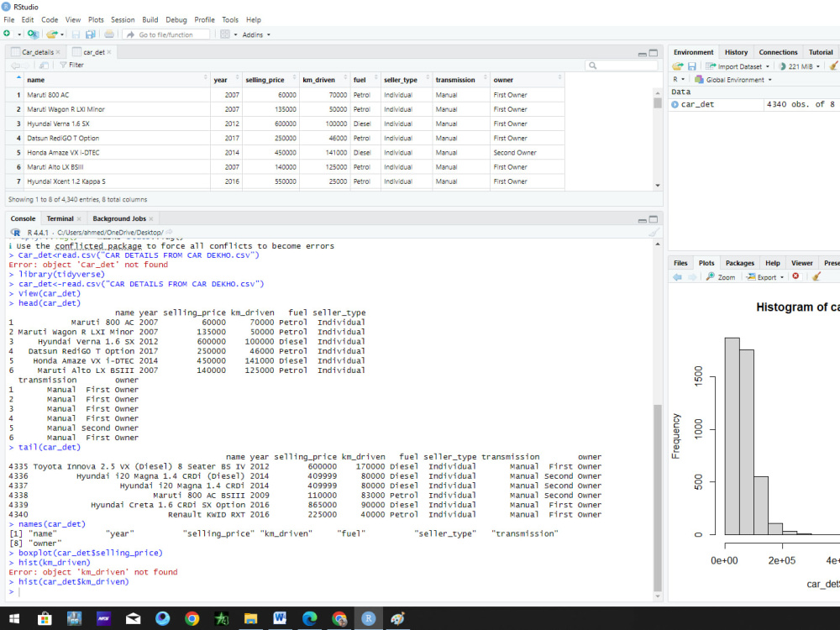The width and height of the screenshot is (840, 630).
Task: Switch to the Background Jobs tab
Action: 119,218
